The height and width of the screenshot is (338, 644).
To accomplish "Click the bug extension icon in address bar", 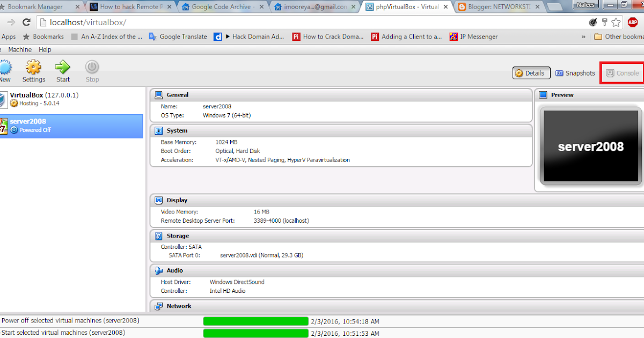I will [593, 23].
